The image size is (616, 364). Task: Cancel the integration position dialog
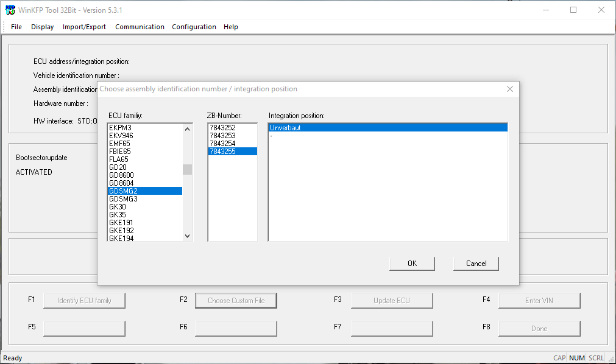tap(476, 264)
